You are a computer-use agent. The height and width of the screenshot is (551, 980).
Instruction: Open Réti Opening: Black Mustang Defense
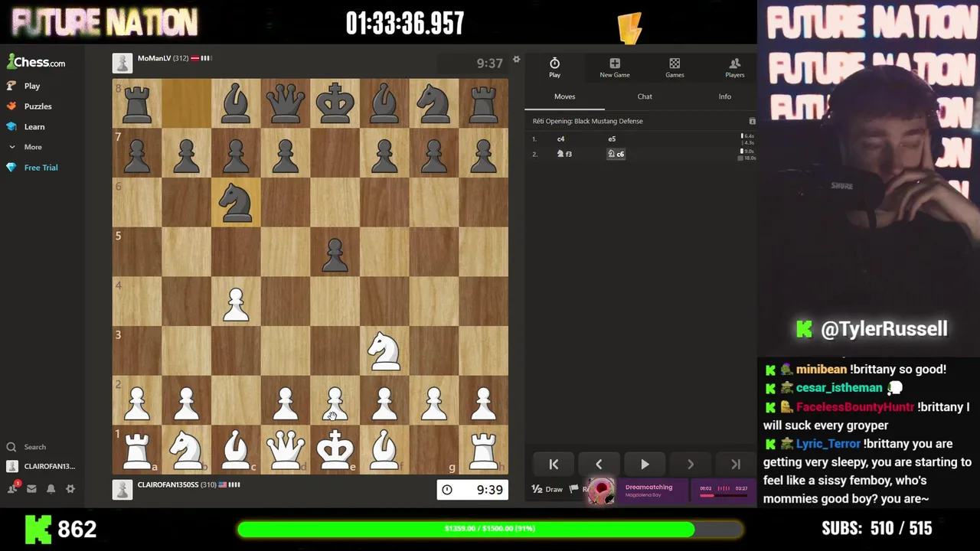[x=588, y=121]
